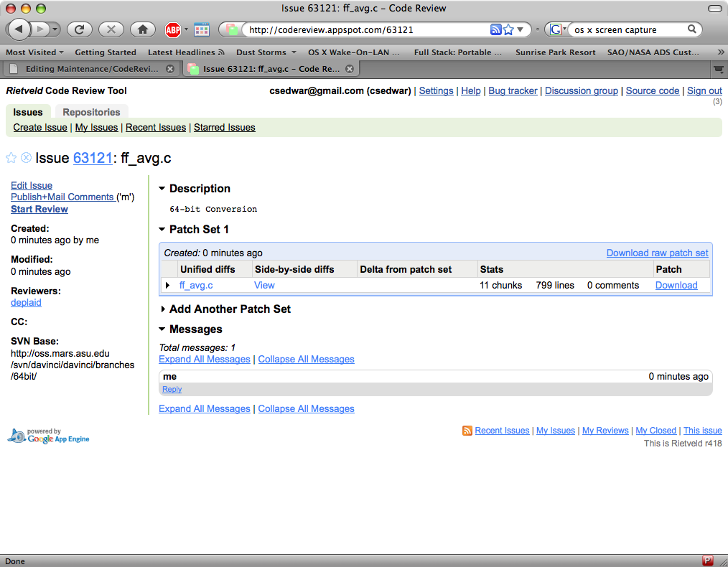
Task: Click Publish+Mail Comments
Action: click(x=63, y=197)
